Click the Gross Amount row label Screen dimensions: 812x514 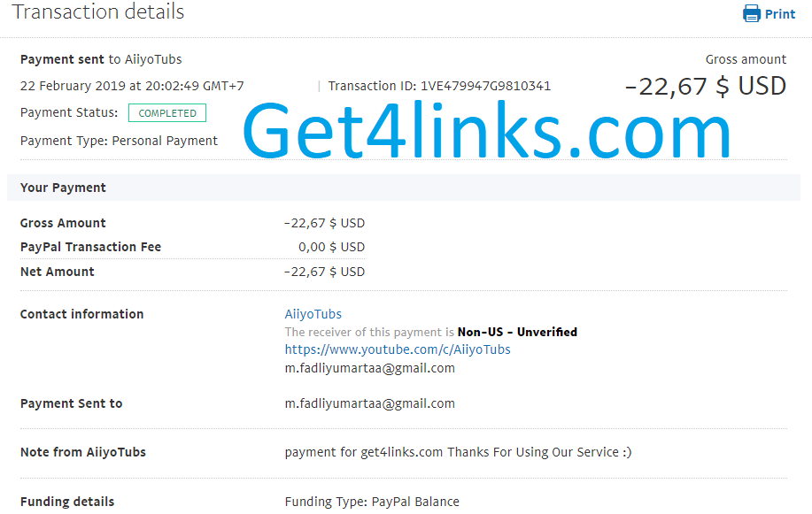pyautogui.click(x=63, y=223)
